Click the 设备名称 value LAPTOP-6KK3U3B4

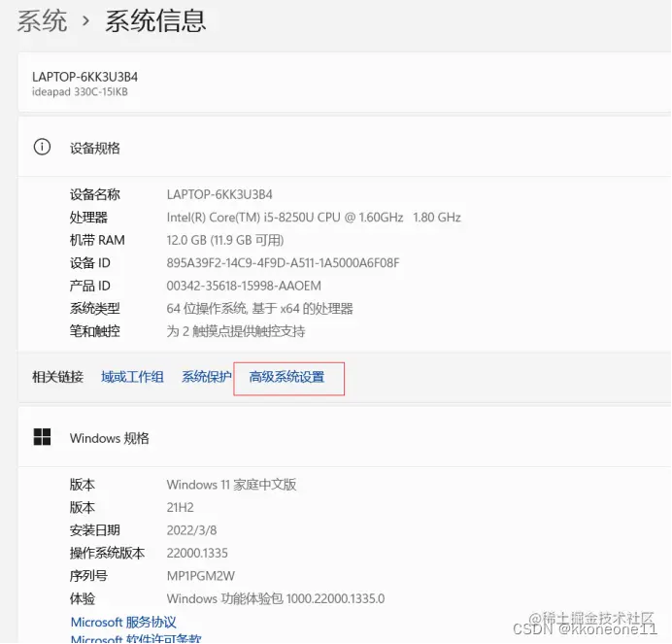tap(219, 194)
